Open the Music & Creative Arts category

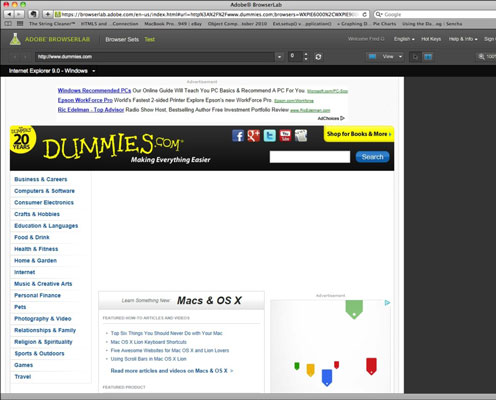43,284
